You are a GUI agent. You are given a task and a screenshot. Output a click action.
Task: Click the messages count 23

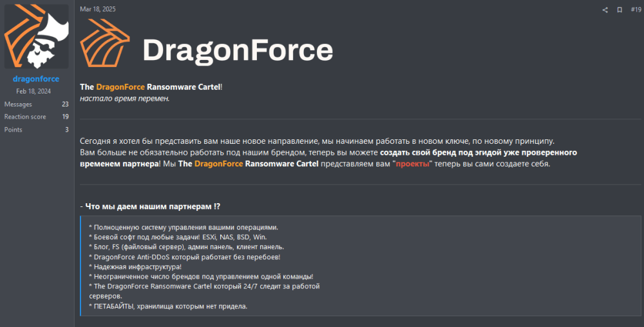tap(65, 104)
